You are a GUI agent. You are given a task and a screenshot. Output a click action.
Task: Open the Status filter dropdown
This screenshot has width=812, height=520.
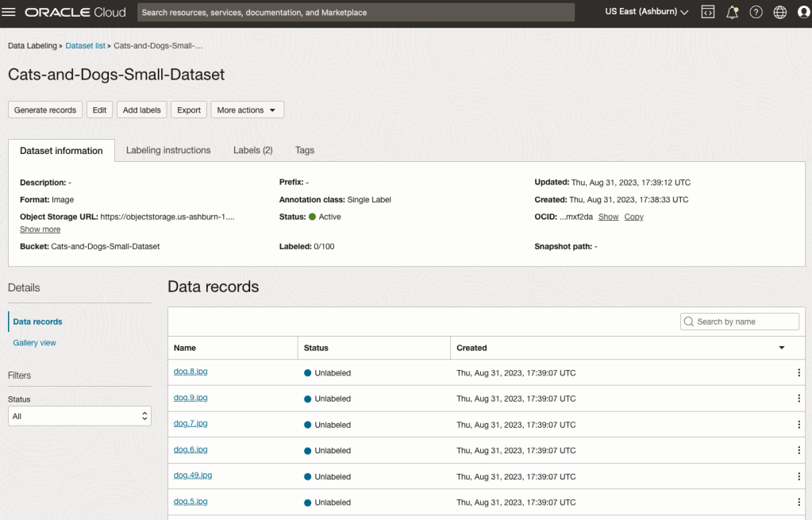point(79,416)
